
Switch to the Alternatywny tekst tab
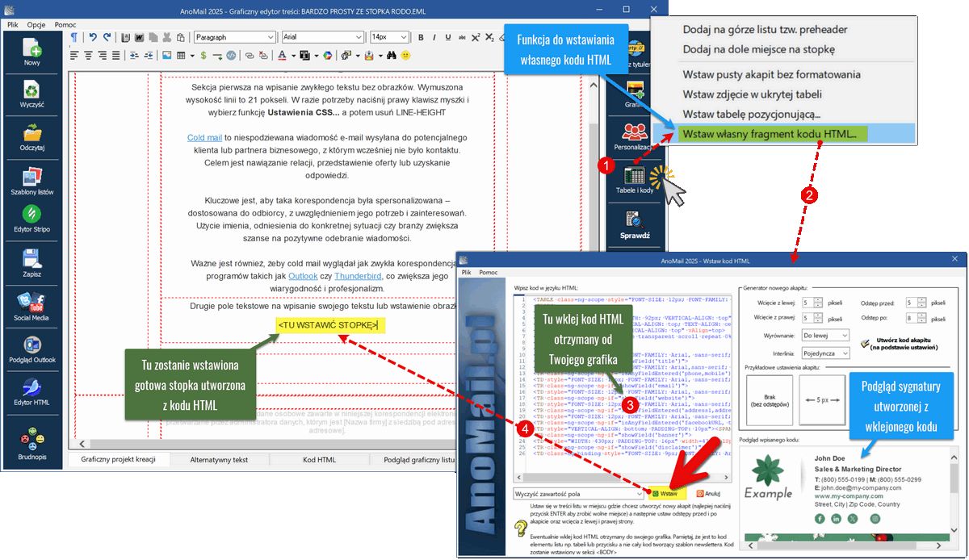click(220, 459)
